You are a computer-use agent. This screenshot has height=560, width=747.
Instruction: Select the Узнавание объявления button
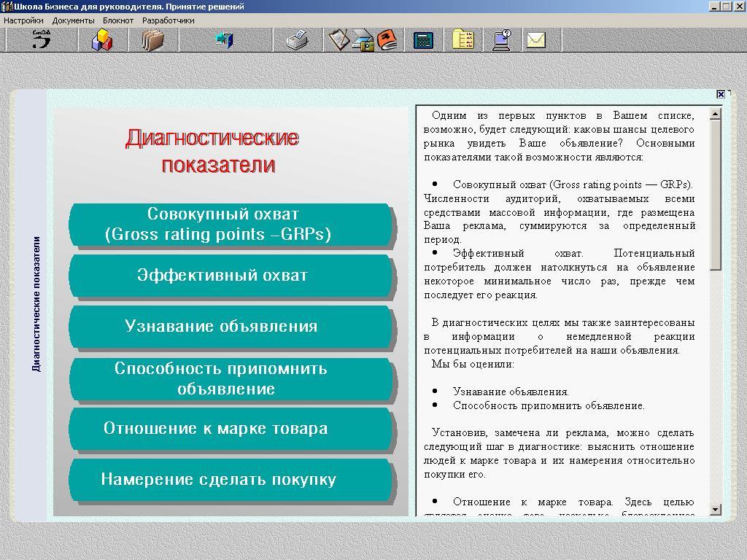(231, 327)
